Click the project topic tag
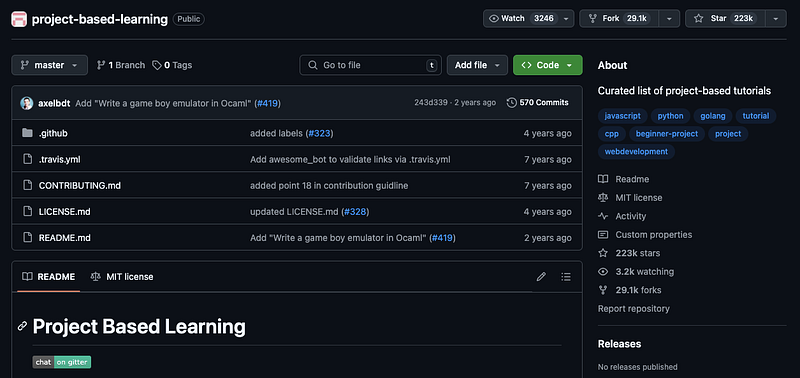Image resolution: width=800 pixels, height=378 pixels. click(728, 134)
